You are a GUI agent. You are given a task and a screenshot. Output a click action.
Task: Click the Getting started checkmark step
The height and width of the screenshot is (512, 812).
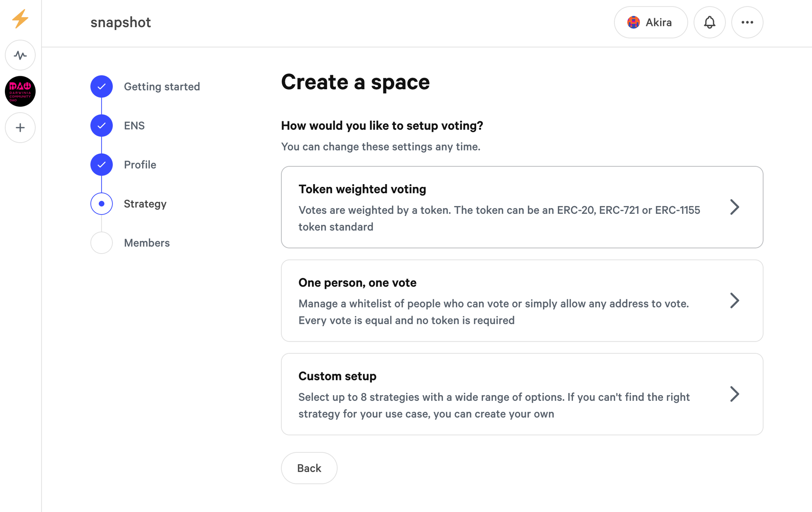click(x=101, y=86)
